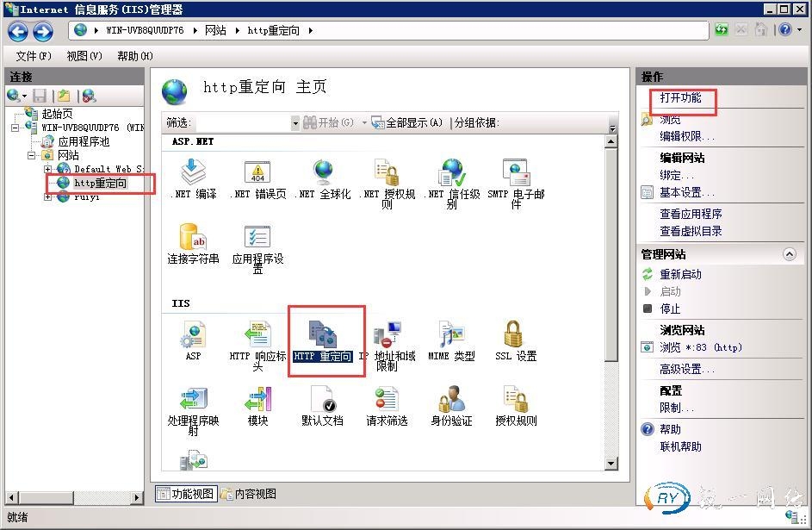Open the 筛选 filter dropdown arrow
Image resolution: width=812 pixels, height=530 pixels.
295,123
